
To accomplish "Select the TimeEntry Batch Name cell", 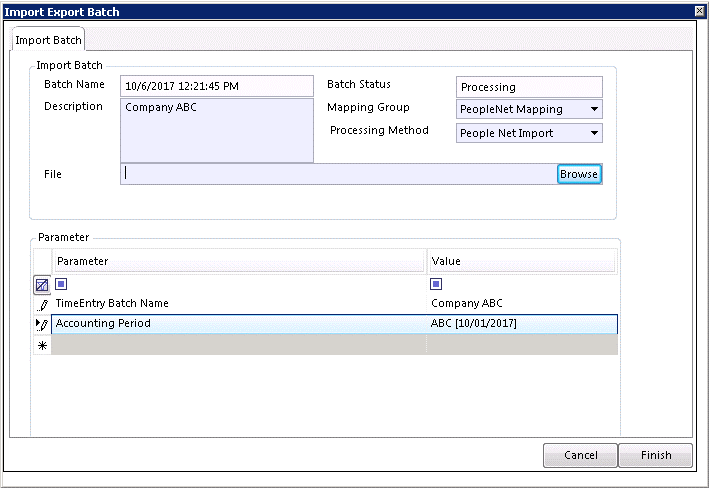I will [x=239, y=303].
